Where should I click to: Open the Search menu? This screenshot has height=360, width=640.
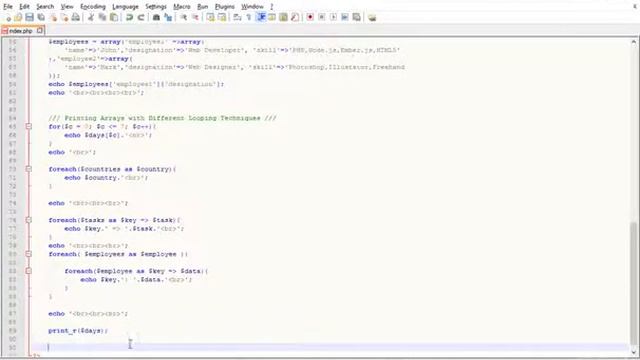tap(45, 7)
